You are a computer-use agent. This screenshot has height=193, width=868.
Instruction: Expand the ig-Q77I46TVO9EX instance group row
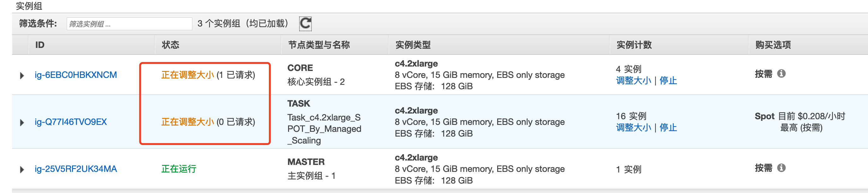pos(22,122)
